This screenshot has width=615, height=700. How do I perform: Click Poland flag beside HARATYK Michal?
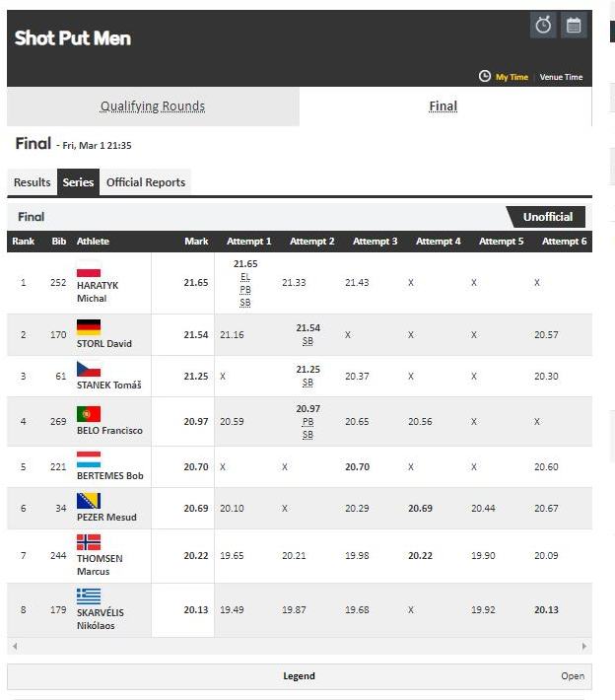click(89, 271)
